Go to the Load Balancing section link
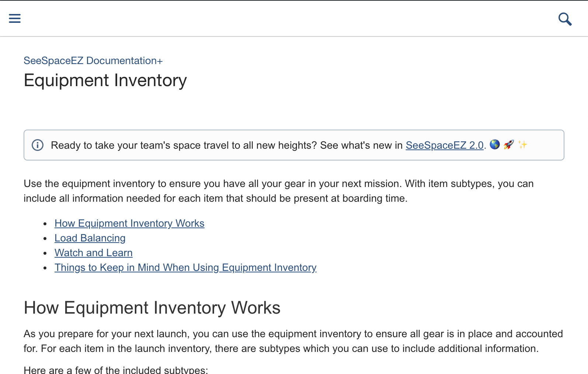 click(90, 238)
